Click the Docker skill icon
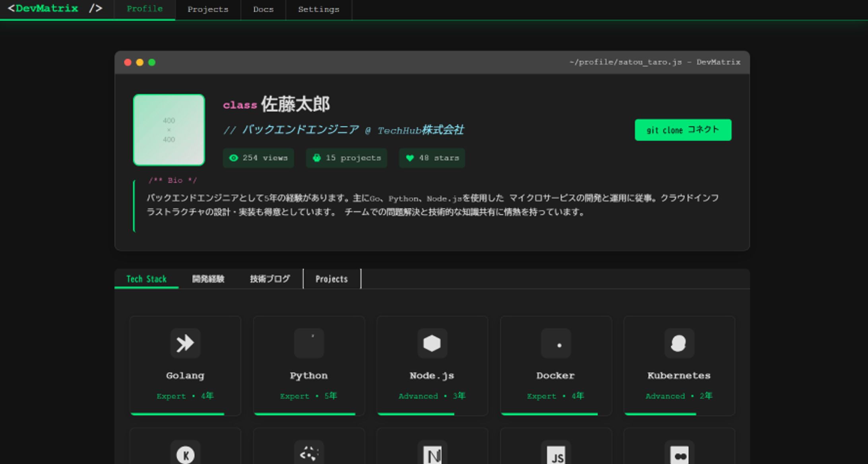 (556, 343)
